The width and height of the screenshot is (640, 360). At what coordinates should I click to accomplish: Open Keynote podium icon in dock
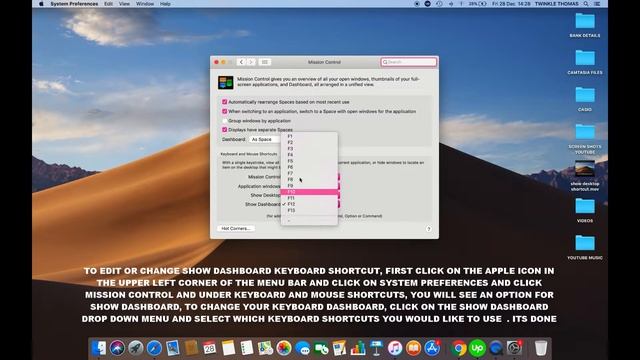click(x=376, y=348)
